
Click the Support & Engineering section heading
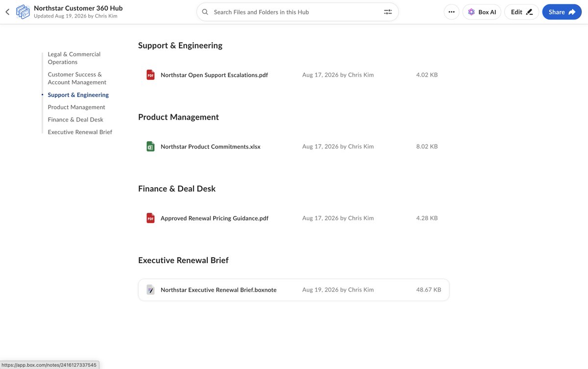click(x=180, y=46)
